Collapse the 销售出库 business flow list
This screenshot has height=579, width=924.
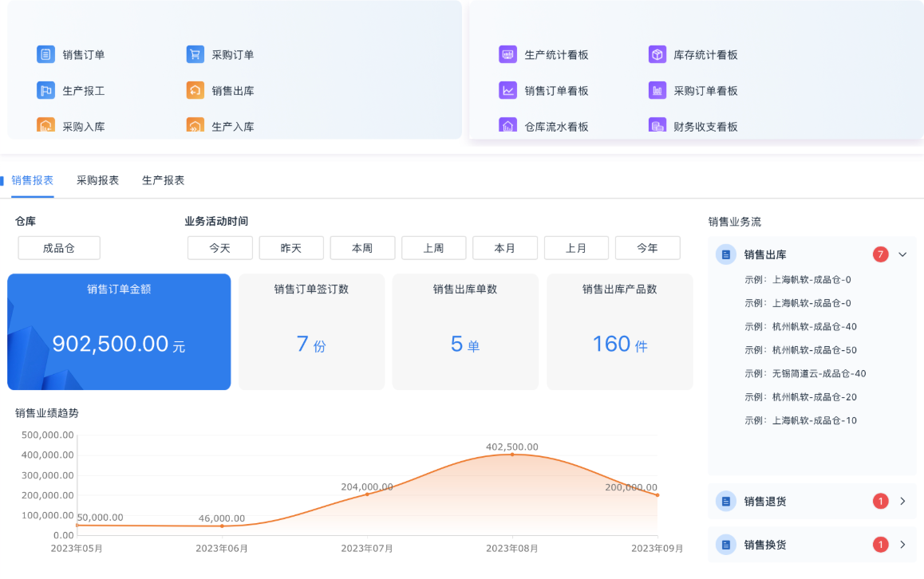[x=902, y=255]
